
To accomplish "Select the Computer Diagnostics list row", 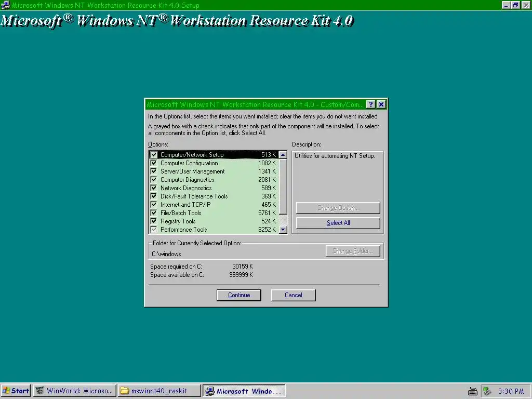I will tap(214, 180).
